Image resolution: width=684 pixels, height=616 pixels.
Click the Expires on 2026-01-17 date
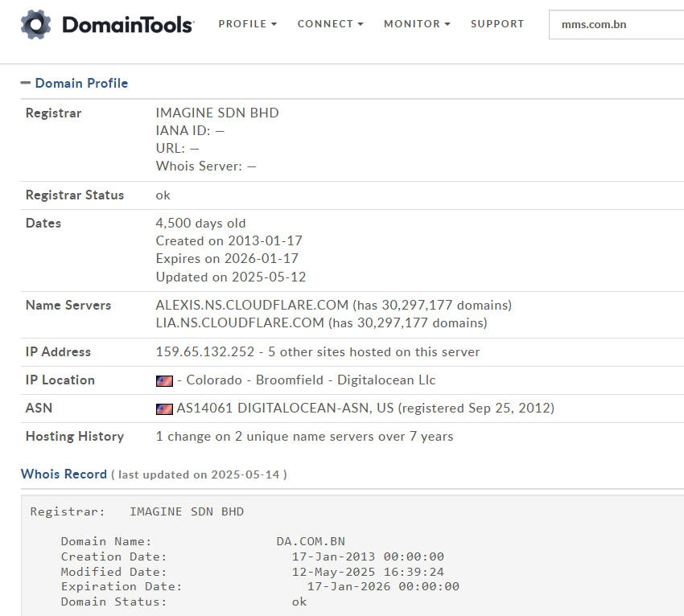tap(227, 258)
